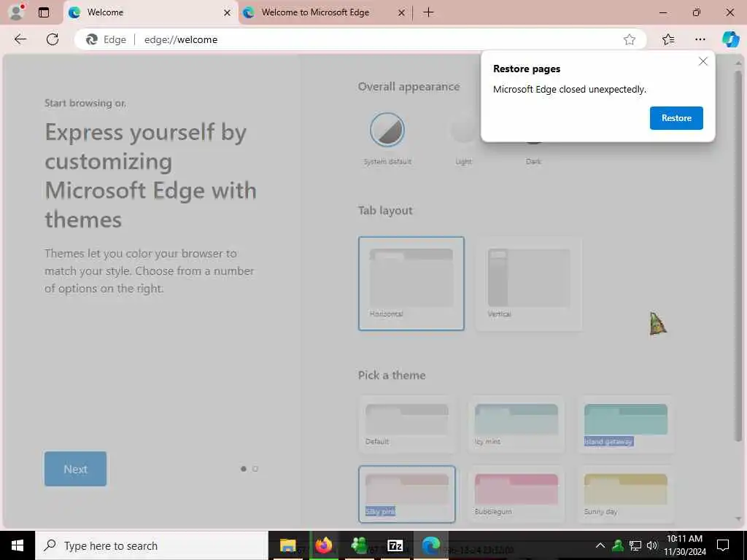Open Settings and more ellipsis menu

pos(700,39)
